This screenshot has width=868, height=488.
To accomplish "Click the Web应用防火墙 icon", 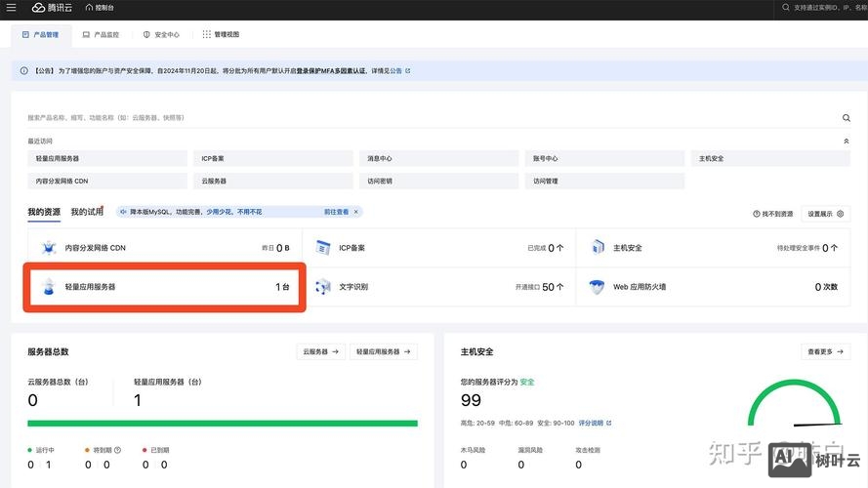I will click(598, 287).
